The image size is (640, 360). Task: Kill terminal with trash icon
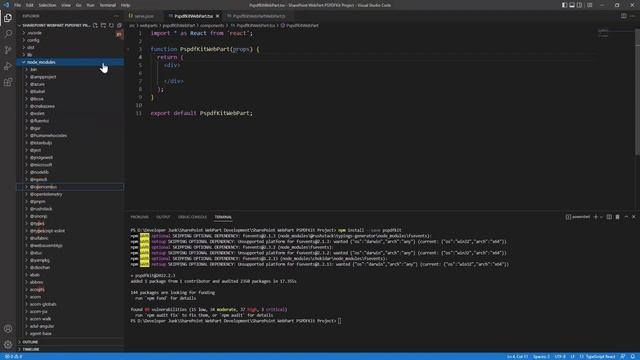tap(618, 217)
